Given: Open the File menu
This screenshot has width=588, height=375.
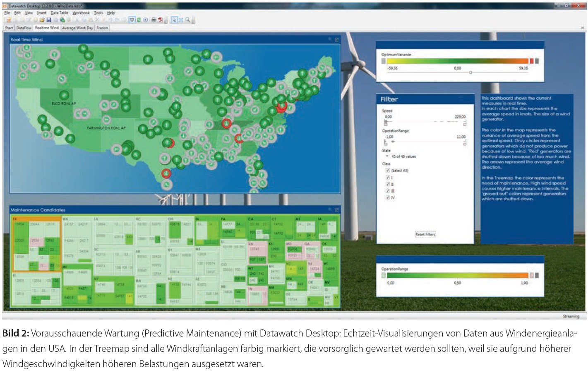Looking at the screenshot, I should click(x=7, y=13).
